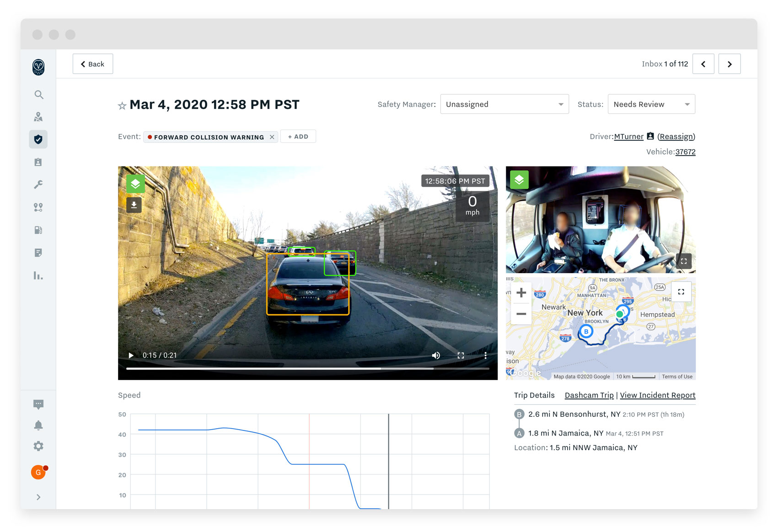Open the notifications bell icon
The width and height of the screenshot is (778, 532).
click(38, 425)
